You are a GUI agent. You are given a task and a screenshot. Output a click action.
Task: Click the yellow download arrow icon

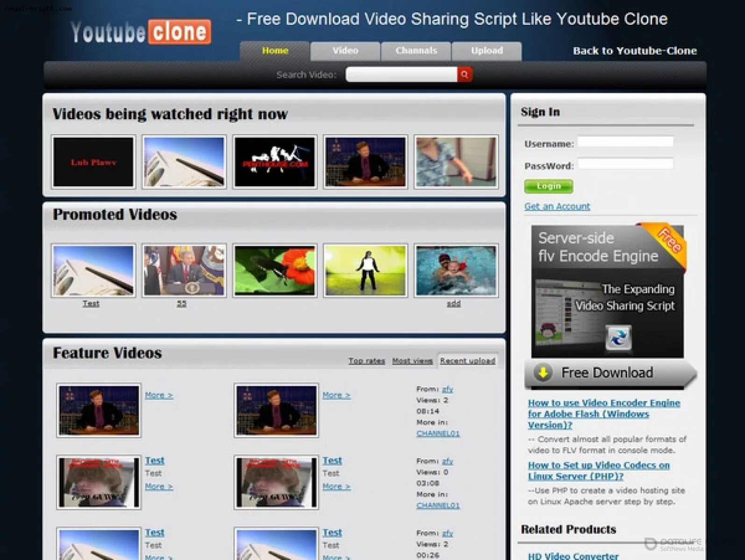[543, 373]
